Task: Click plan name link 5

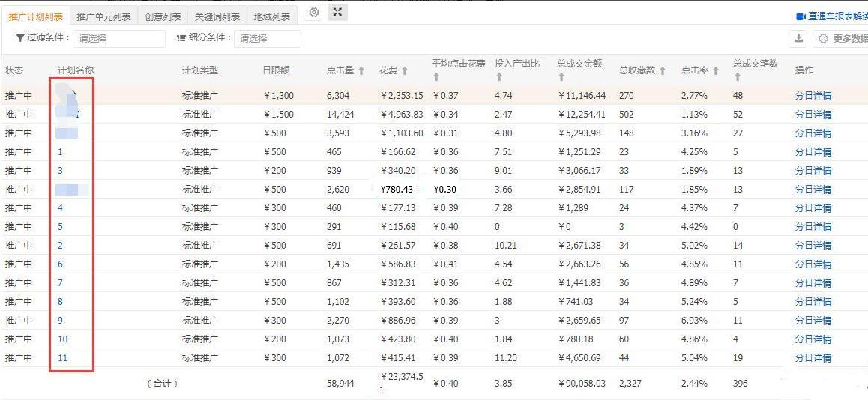Action: click(60, 227)
